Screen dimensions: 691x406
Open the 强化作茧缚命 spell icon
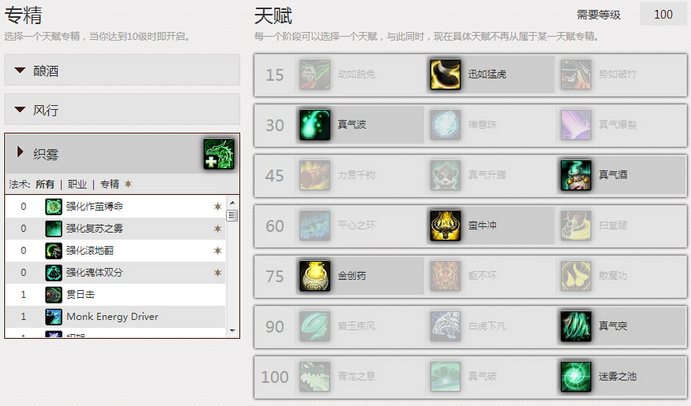(x=54, y=206)
